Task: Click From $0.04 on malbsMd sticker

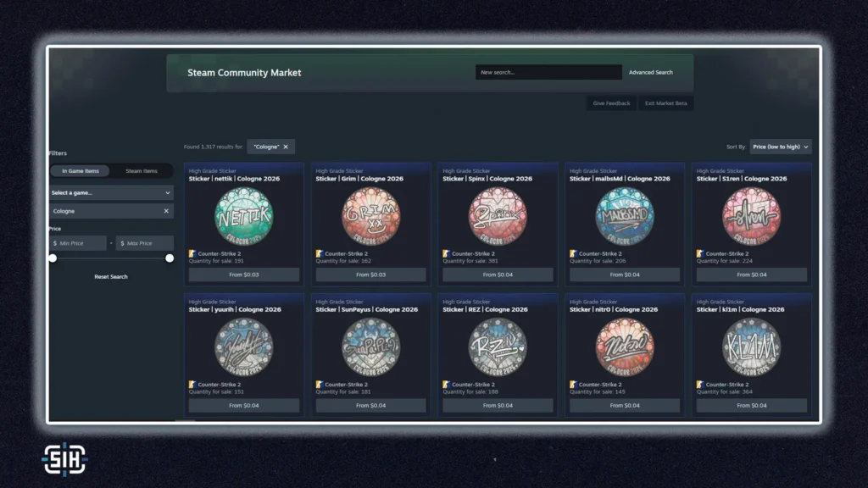Action: pos(625,274)
